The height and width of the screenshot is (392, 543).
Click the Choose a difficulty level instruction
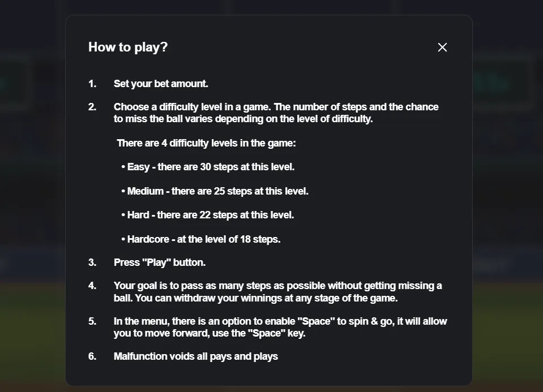point(276,112)
